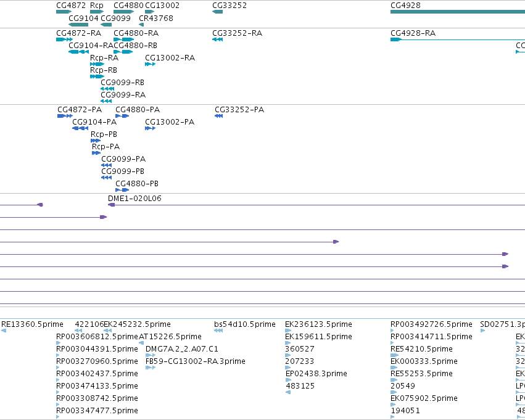The image size is (525, 420).
Task: Select the CR43768 gene label
Action: [x=156, y=18]
